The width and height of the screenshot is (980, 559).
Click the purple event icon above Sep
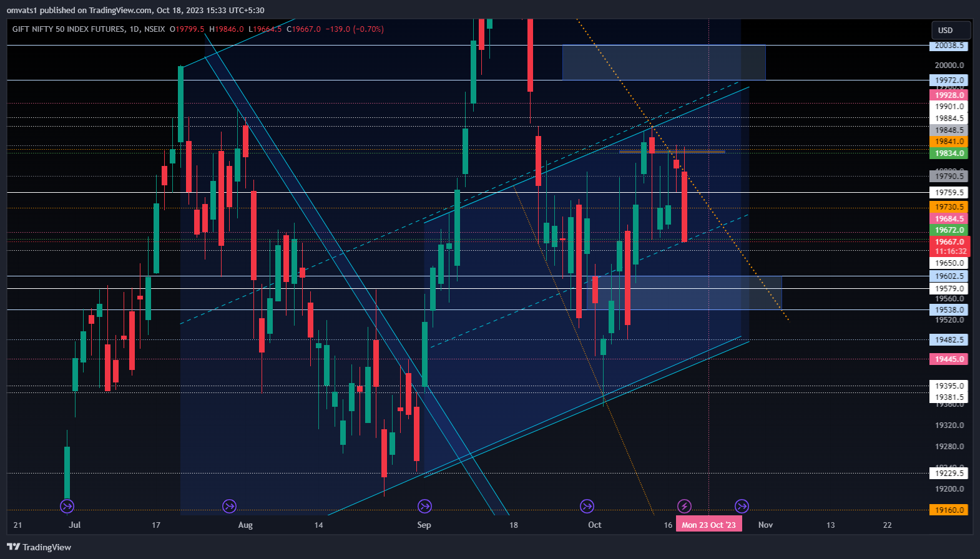(x=424, y=506)
